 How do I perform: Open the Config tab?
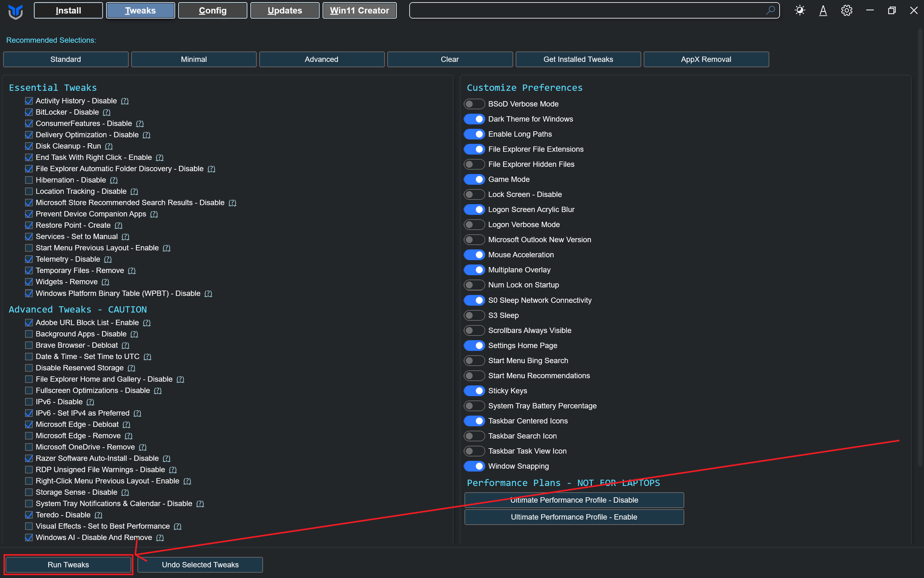[213, 11]
